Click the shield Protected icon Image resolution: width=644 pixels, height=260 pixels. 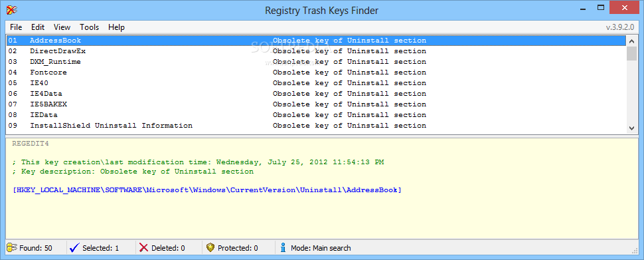click(210, 247)
